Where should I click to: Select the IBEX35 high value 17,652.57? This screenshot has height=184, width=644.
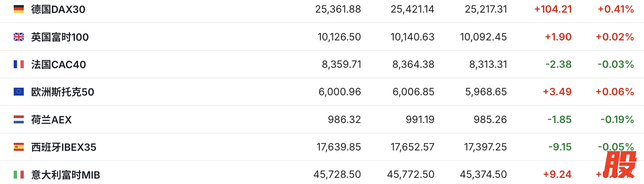pos(413,147)
